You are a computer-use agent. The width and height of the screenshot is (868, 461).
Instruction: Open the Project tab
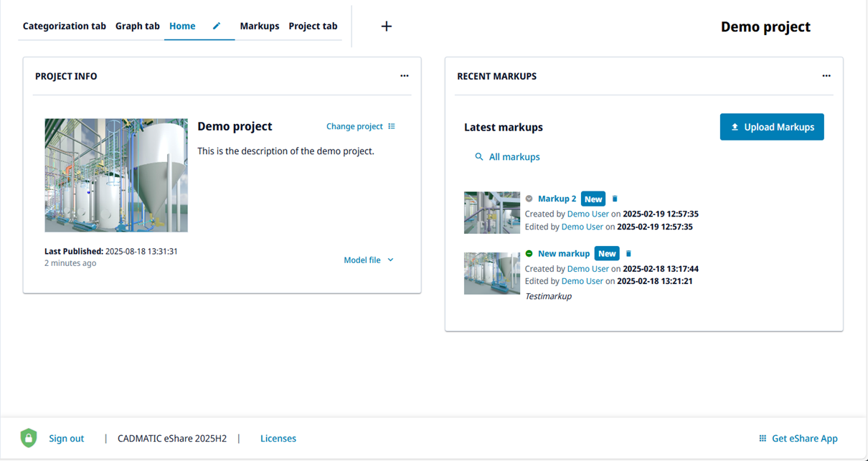(x=313, y=26)
